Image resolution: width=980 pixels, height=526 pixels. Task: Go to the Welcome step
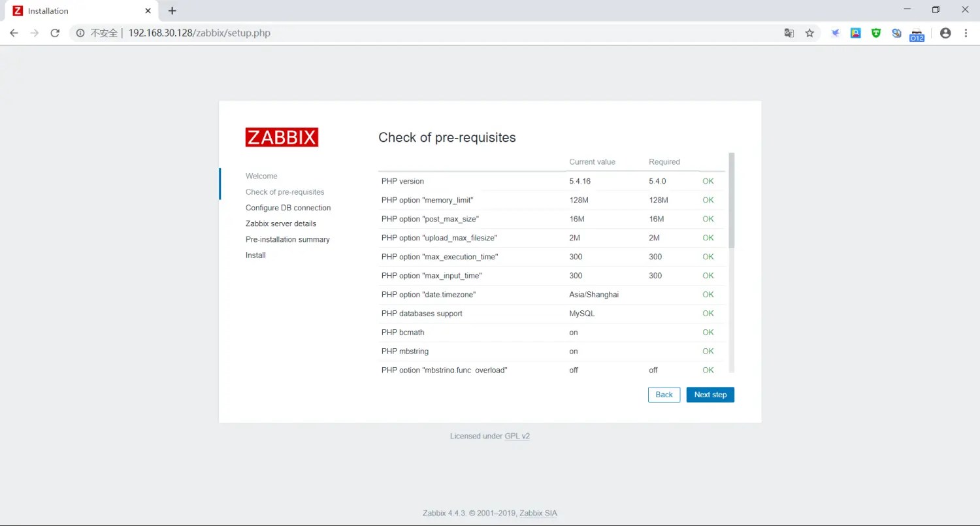tap(261, 176)
